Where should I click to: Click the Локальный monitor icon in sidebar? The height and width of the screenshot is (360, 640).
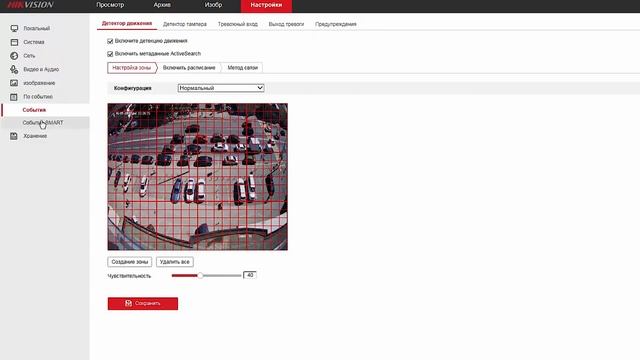(x=14, y=28)
